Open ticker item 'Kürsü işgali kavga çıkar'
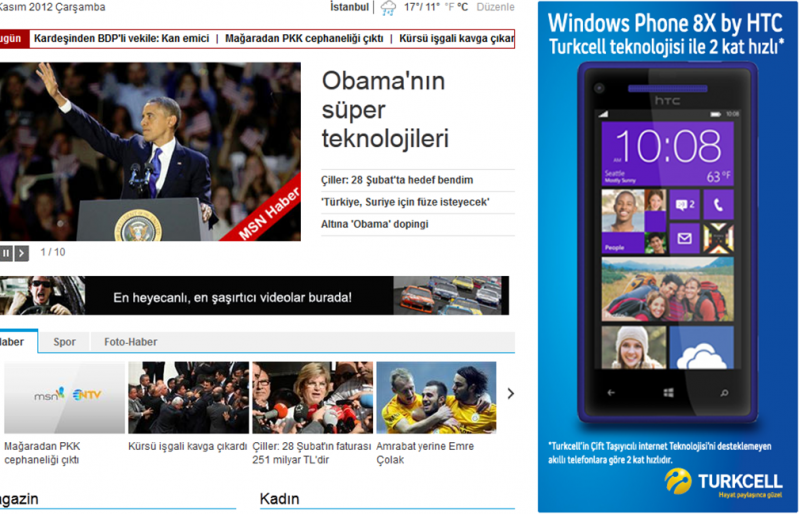Image resolution: width=800 pixels, height=514 pixels. coord(456,38)
